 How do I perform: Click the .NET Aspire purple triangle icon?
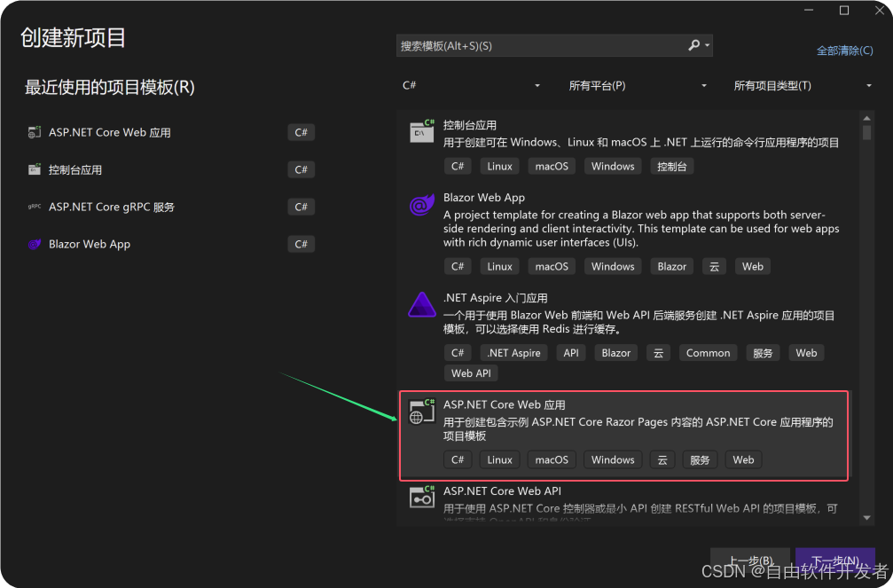tap(422, 304)
